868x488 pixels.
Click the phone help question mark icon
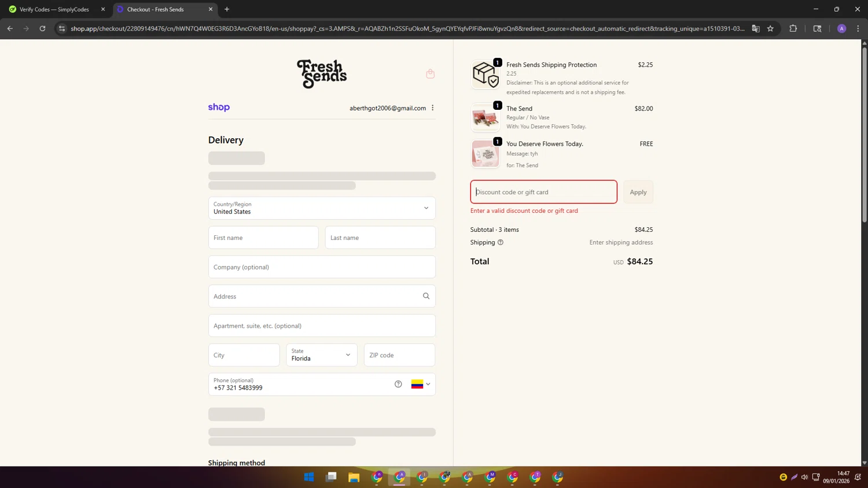(x=398, y=384)
